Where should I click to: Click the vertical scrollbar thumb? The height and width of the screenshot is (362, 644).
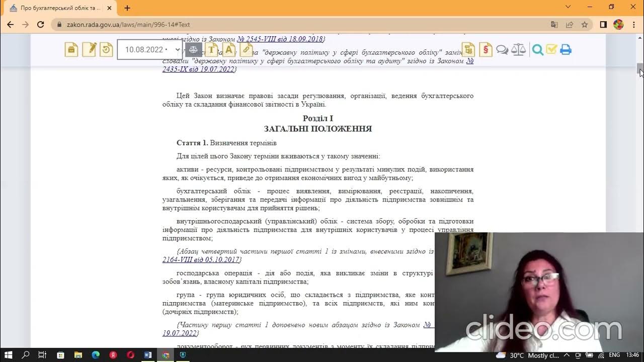[640, 69]
